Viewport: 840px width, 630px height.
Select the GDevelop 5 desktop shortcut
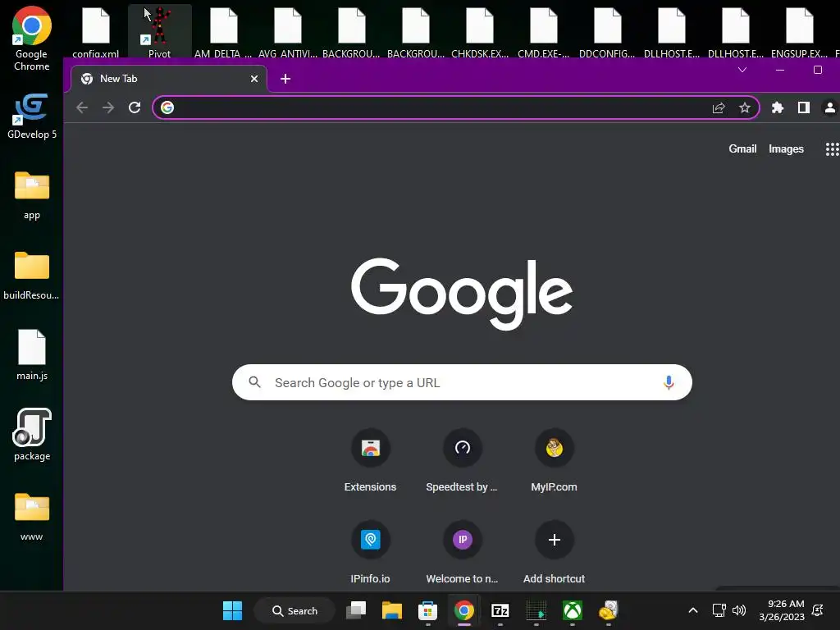(32, 116)
